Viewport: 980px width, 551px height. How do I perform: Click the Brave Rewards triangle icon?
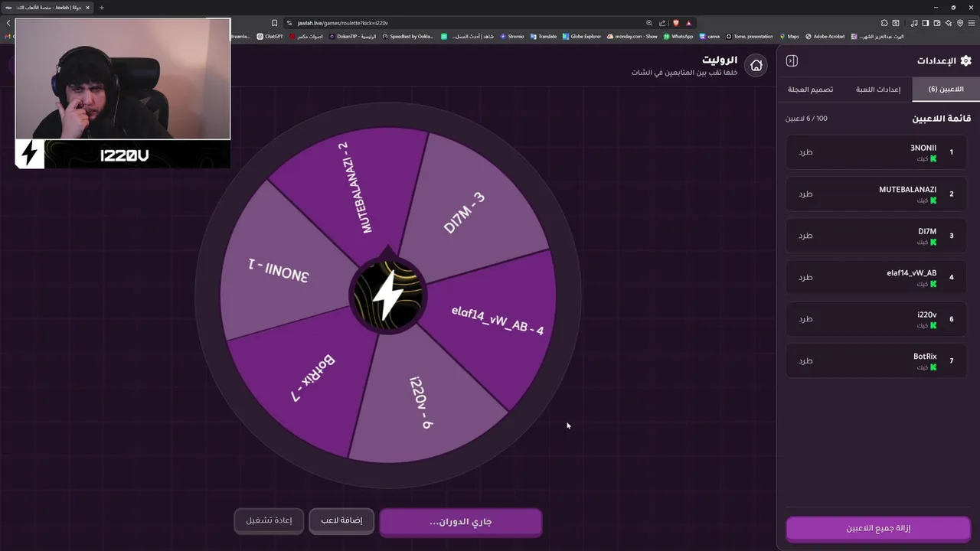coord(688,23)
